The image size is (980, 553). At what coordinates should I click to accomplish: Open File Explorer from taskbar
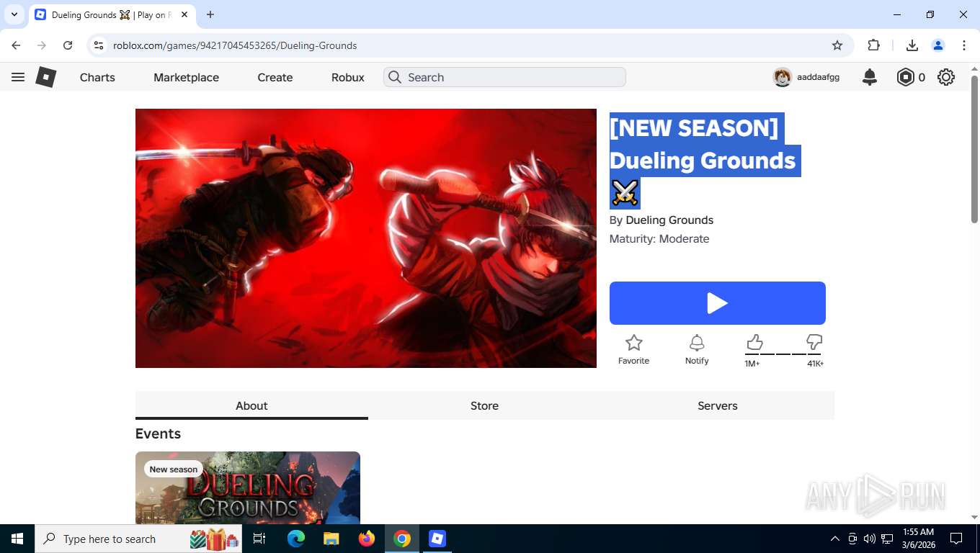[x=331, y=539]
